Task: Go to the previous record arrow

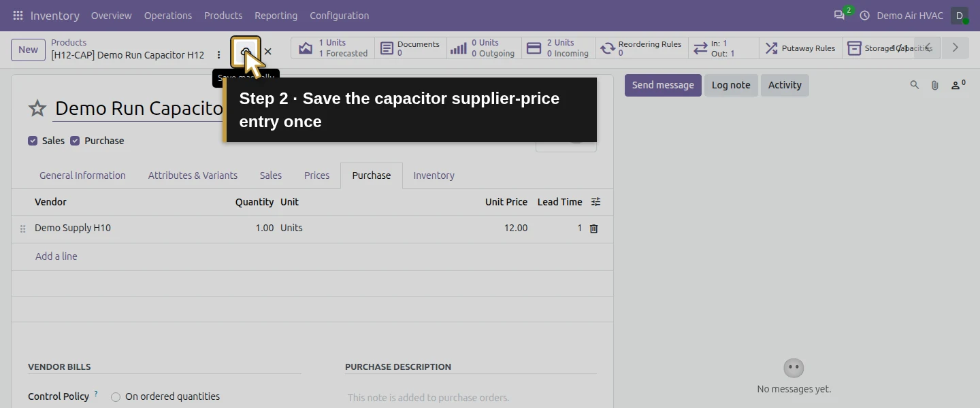Action: [928, 48]
